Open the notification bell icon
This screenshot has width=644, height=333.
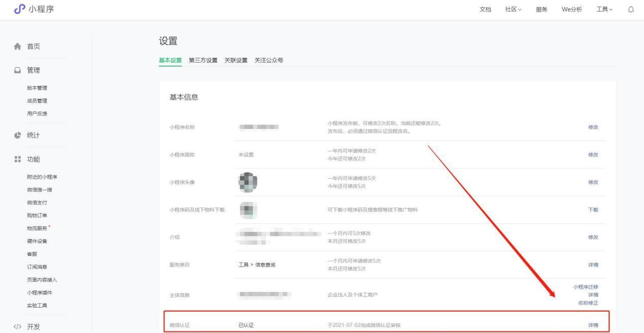630,9
